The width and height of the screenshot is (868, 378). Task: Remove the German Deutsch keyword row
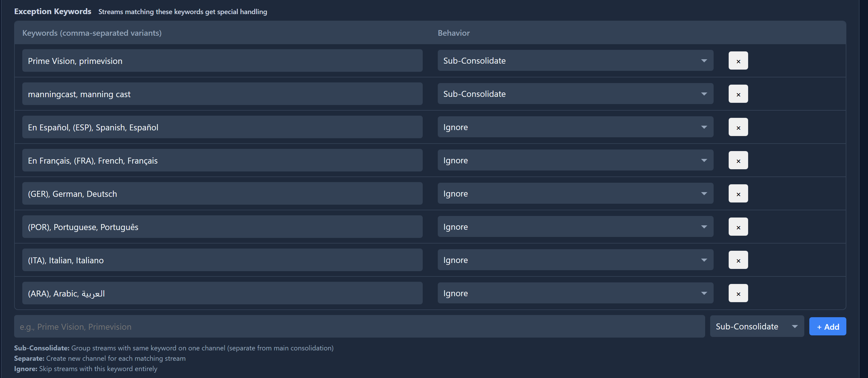pyautogui.click(x=738, y=193)
